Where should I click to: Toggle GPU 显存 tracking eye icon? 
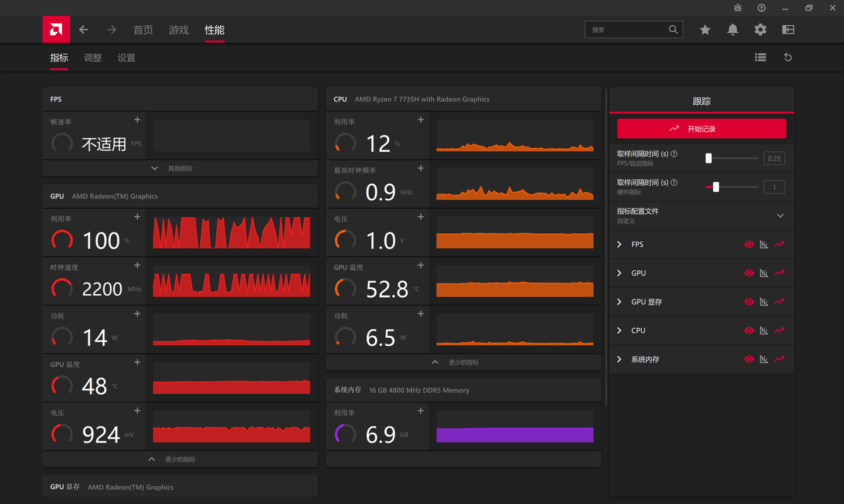[749, 302]
